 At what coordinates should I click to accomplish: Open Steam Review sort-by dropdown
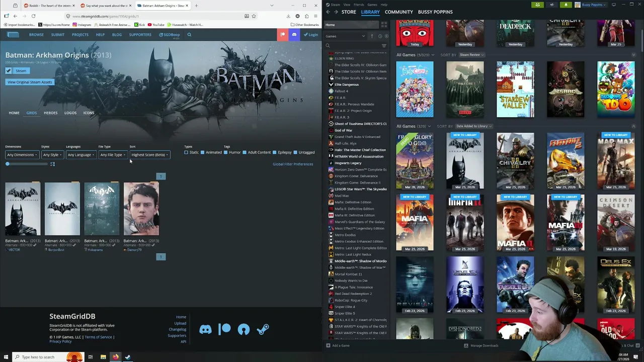(x=471, y=55)
